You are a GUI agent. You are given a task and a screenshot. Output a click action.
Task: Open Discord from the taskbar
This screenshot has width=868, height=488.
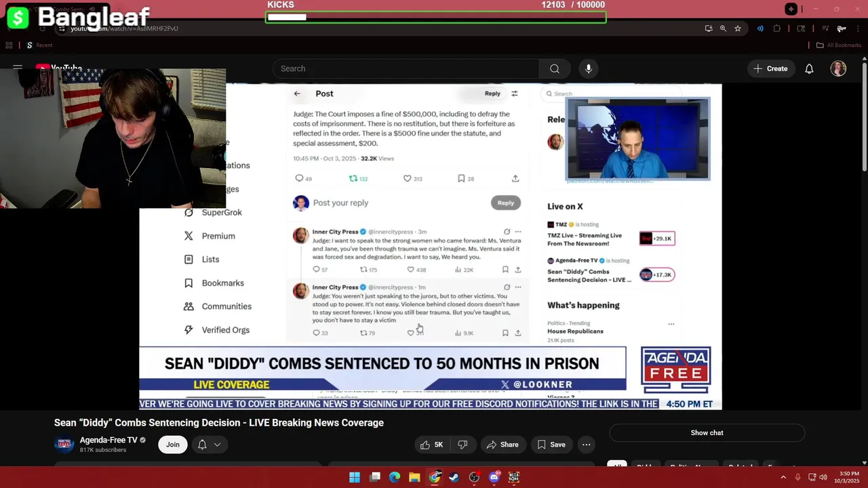click(x=494, y=478)
